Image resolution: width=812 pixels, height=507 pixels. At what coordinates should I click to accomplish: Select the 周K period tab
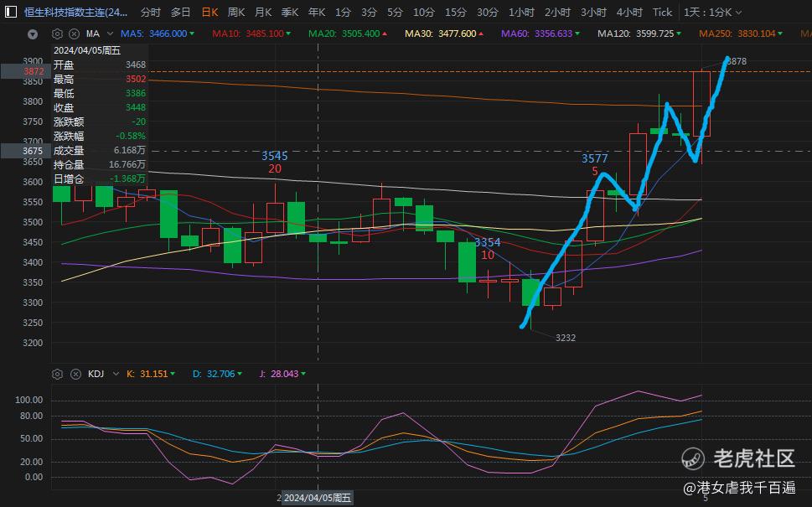coord(236,12)
